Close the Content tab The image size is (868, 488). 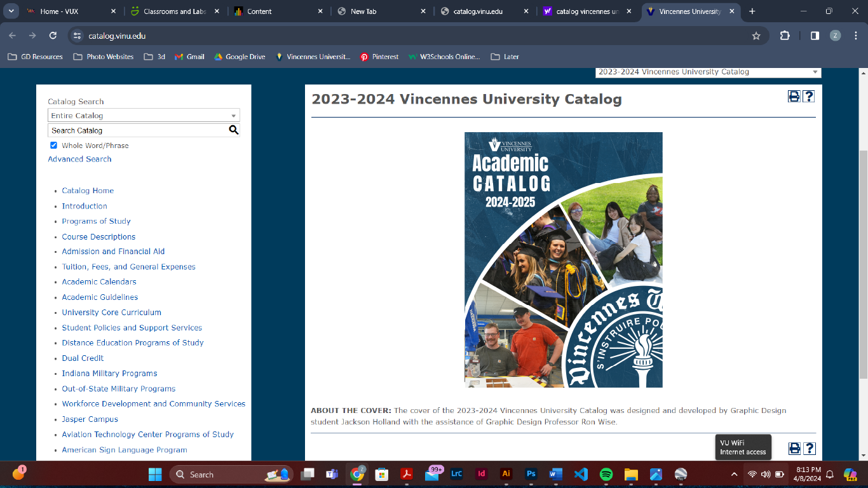pyautogui.click(x=320, y=11)
